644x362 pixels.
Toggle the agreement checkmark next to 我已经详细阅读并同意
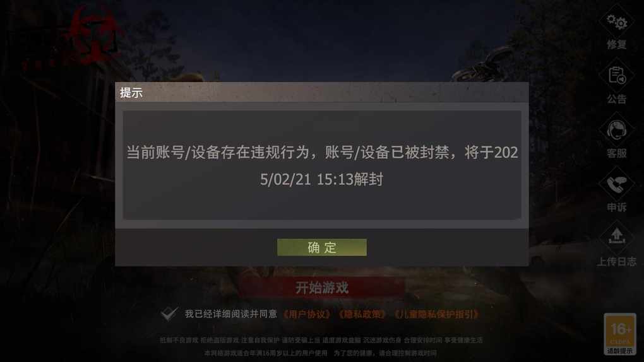(x=169, y=314)
